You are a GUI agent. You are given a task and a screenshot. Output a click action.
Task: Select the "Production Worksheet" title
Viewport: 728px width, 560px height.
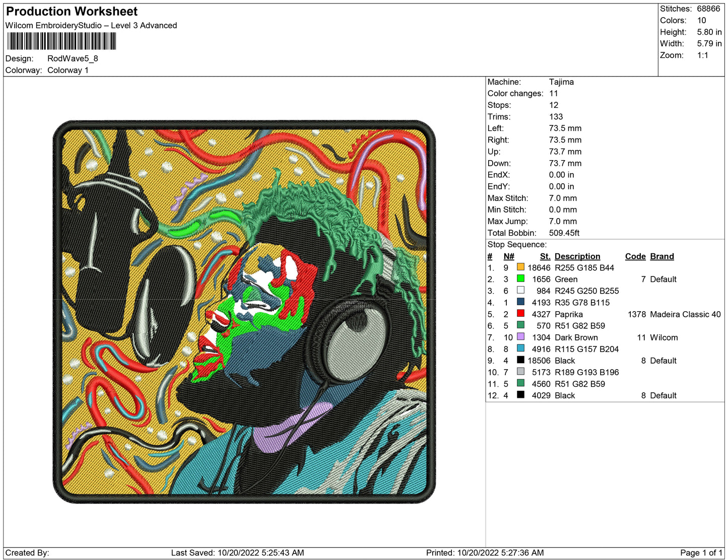pos(72,12)
